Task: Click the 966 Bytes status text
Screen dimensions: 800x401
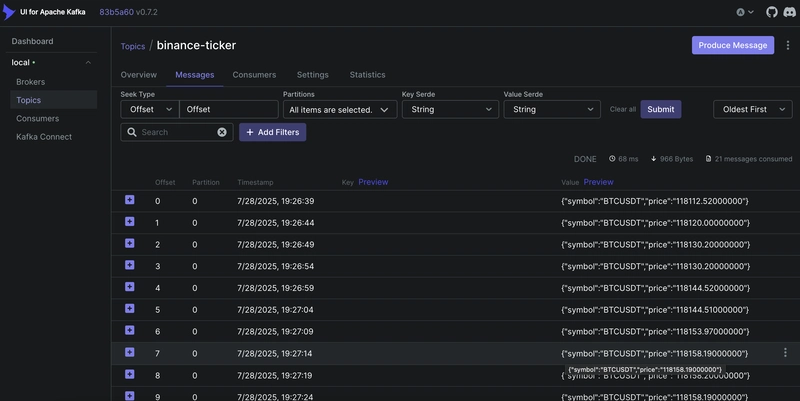Action: (x=671, y=159)
